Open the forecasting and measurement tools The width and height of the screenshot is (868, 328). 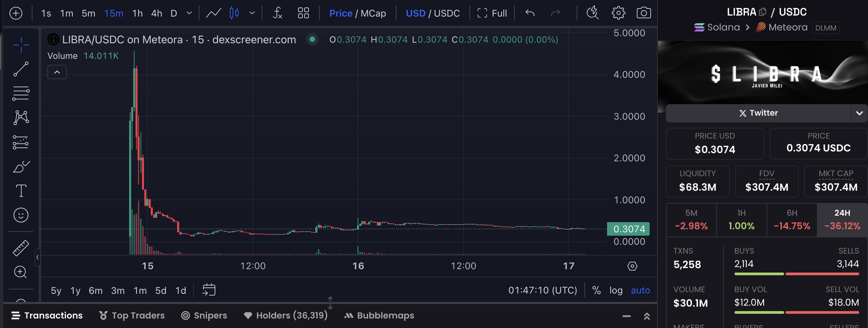click(x=21, y=142)
